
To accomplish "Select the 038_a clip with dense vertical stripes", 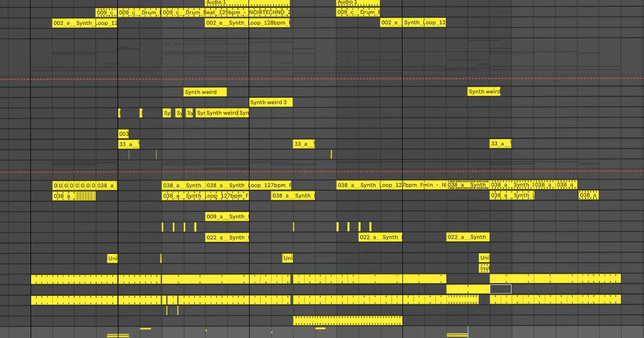I will coord(74,196).
